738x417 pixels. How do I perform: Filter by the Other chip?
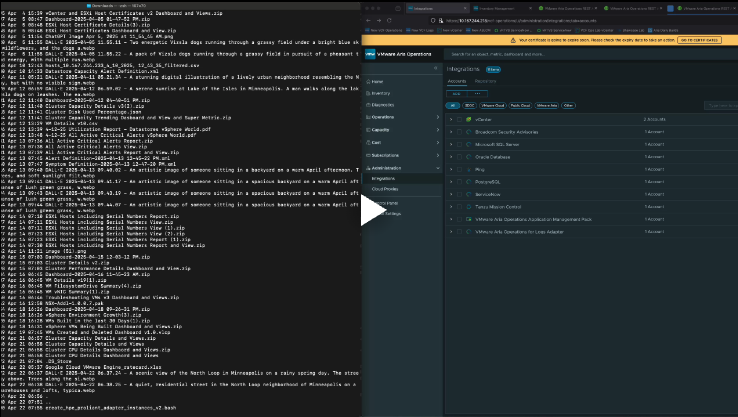point(568,106)
